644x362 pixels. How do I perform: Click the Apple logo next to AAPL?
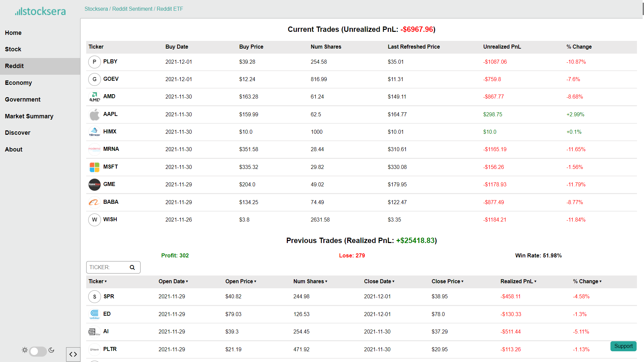coord(94,115)
